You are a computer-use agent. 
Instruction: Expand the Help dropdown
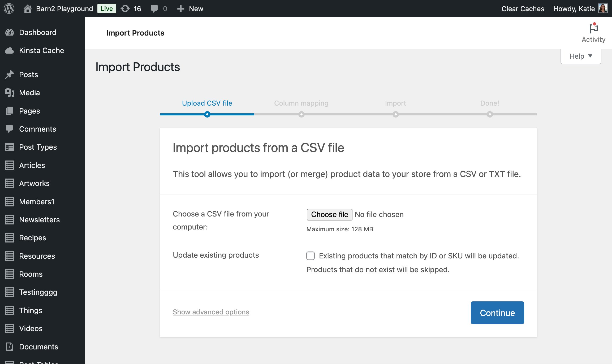coord(581,56)
